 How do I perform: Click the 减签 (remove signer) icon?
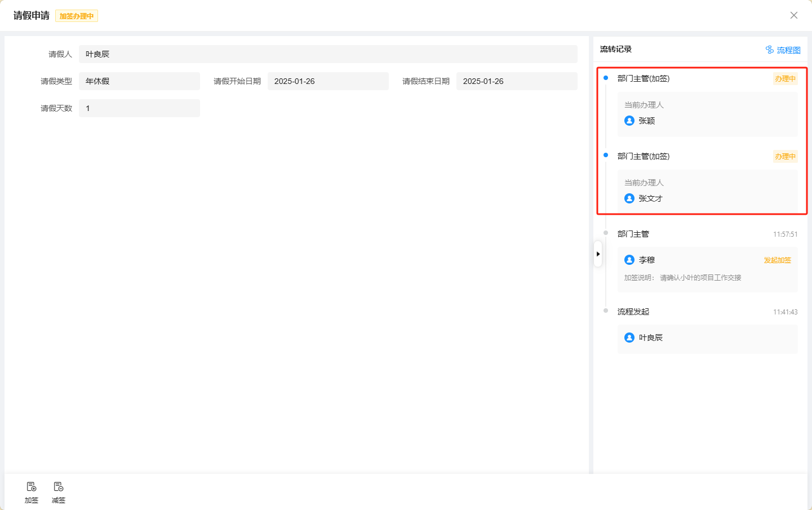(59, 487)
